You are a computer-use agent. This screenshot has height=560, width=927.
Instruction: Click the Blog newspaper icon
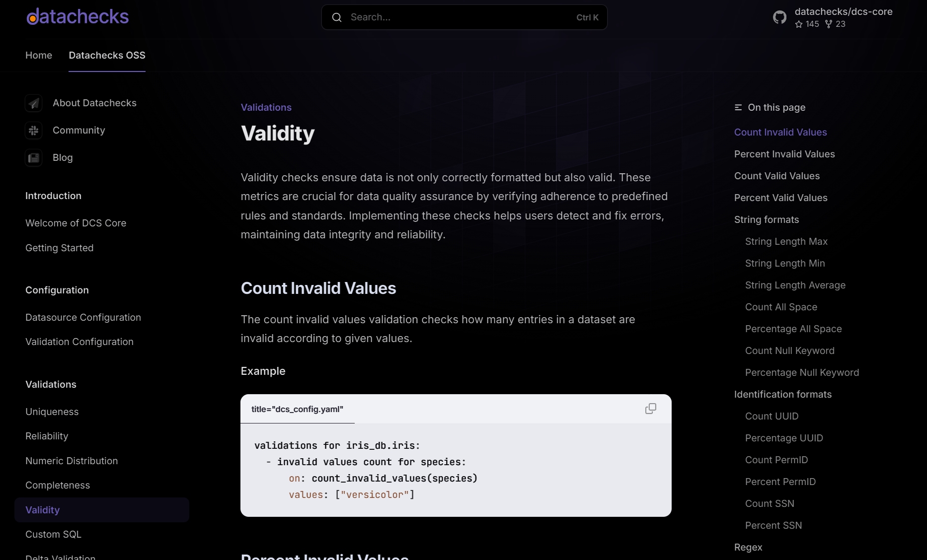coord(34,158)
